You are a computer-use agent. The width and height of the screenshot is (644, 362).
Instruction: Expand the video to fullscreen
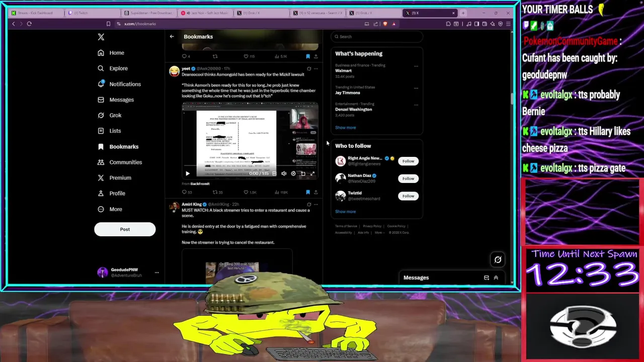[x=312, y=173]
